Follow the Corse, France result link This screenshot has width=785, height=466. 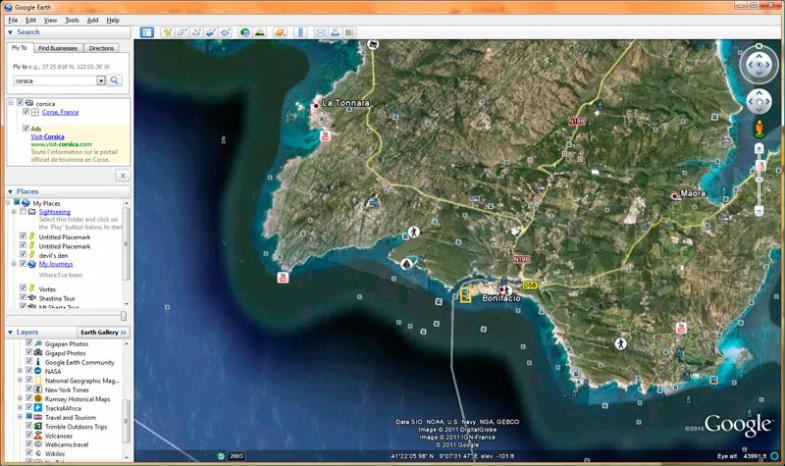pyautogui.click(x=62, y=113)
